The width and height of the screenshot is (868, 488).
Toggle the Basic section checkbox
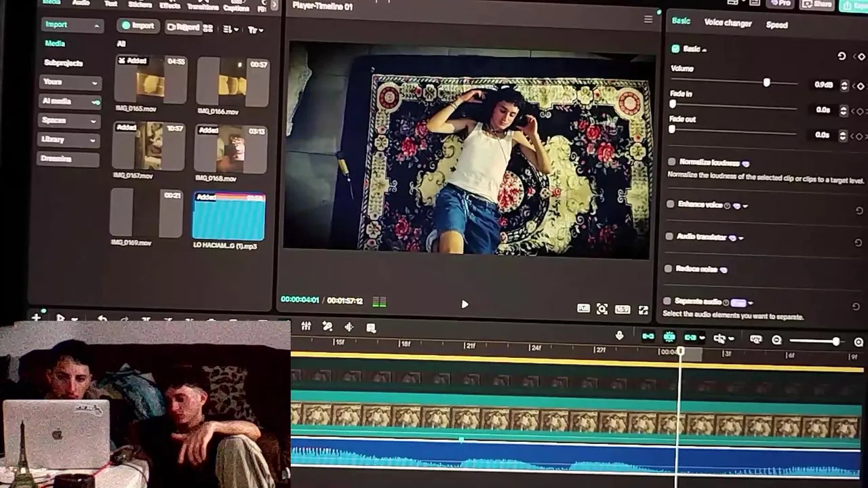pyautogui.click(x=675, y=49)
